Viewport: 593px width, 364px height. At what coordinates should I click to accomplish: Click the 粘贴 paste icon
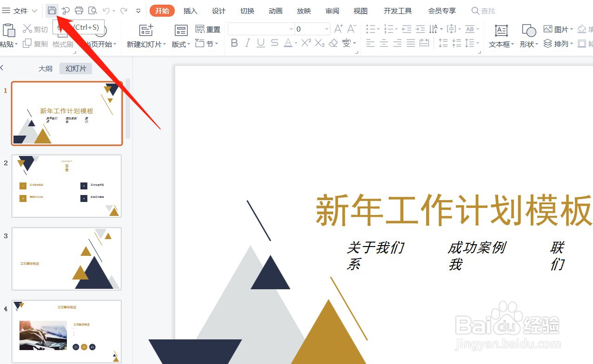[x=9, y=31]
